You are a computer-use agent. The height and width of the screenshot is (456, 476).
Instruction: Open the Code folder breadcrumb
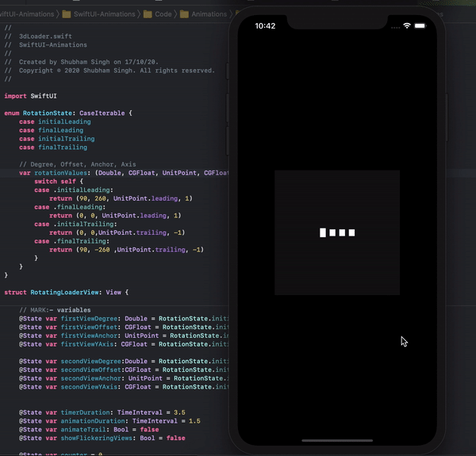158,14
